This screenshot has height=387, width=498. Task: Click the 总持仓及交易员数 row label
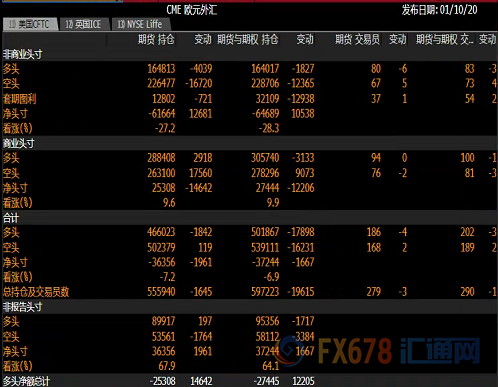(x=36, y=292)
